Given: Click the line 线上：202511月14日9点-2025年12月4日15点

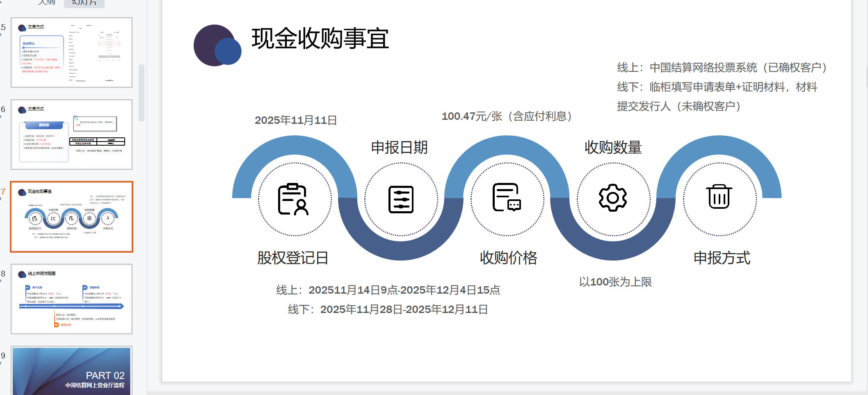Looking at the screenshot, I should coord(388,290).
